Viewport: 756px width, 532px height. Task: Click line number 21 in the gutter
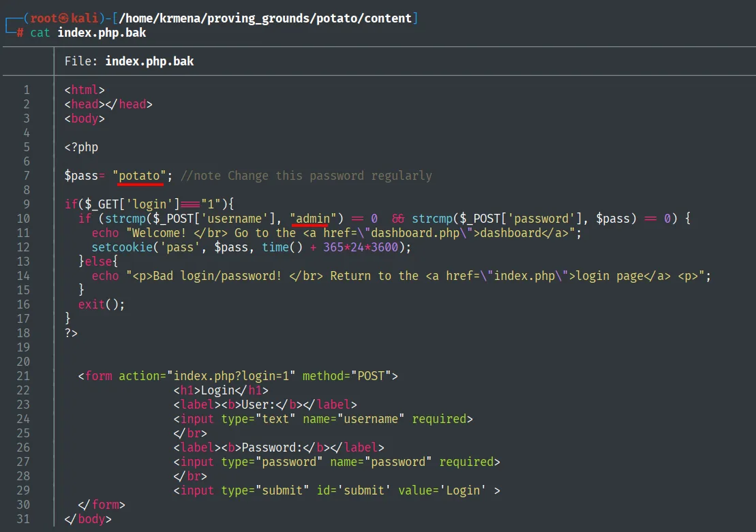coord(23,376)
